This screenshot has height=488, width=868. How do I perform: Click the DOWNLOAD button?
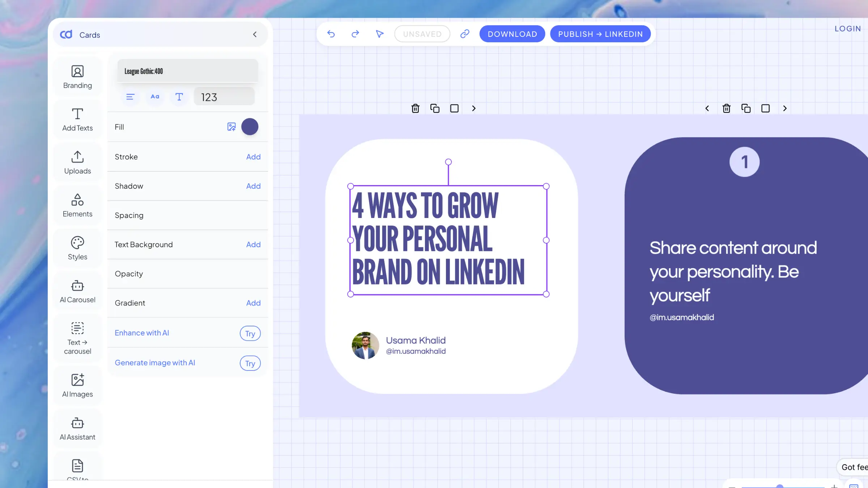pos(512,34)
